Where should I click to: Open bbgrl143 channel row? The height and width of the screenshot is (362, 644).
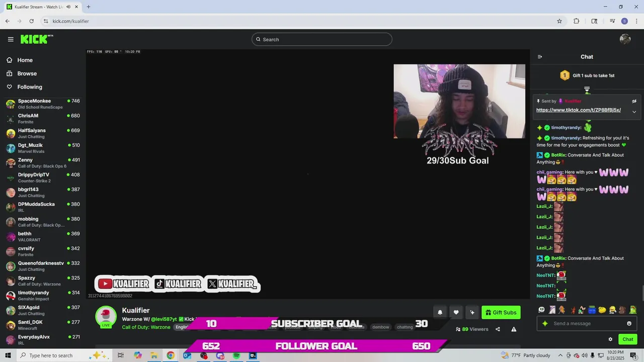pos(43,193)
